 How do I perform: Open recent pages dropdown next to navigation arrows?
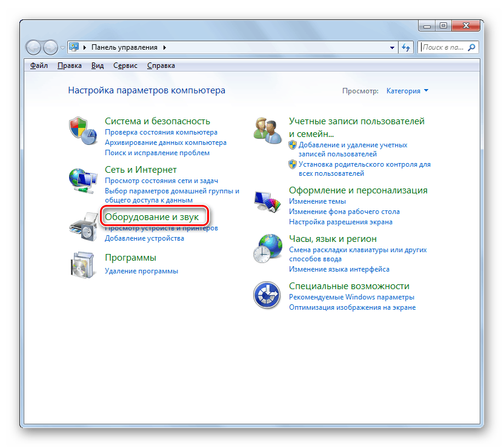point(62,47)
